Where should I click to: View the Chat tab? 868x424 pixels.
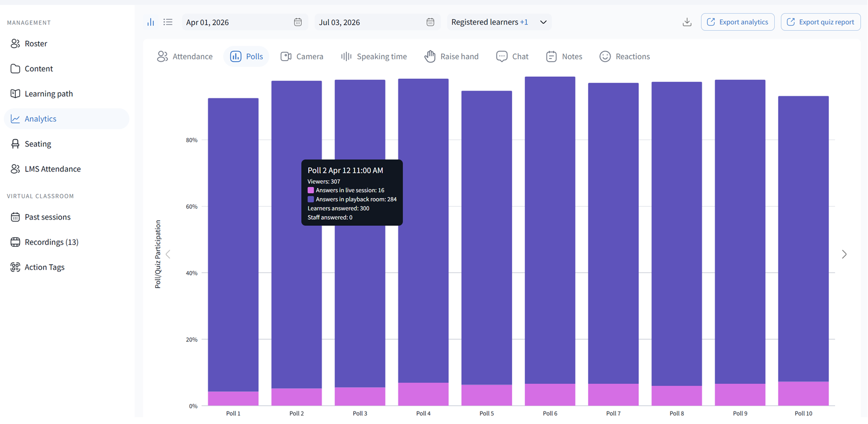pyautogui.click(x=512, y=56)
